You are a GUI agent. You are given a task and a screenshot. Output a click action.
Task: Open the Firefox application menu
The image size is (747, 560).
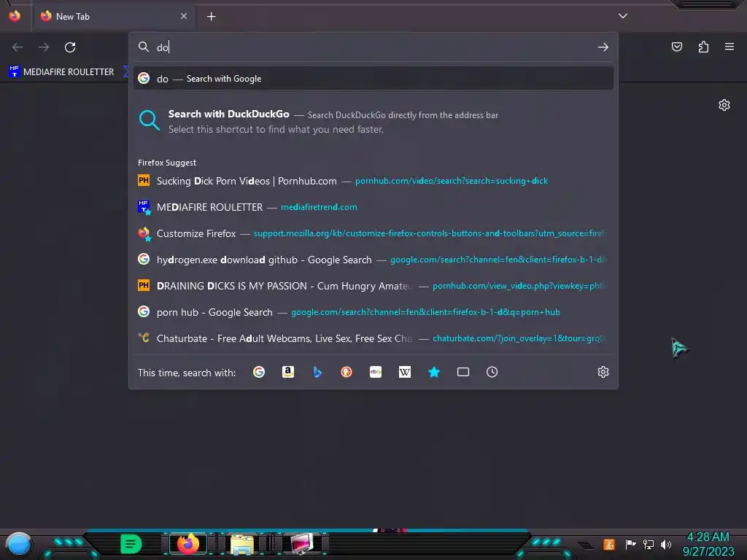click(x=729, y=47)
